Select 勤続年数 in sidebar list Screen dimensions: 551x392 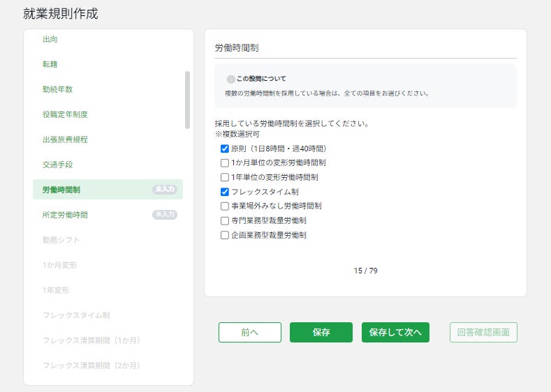[x=57, y=89]
